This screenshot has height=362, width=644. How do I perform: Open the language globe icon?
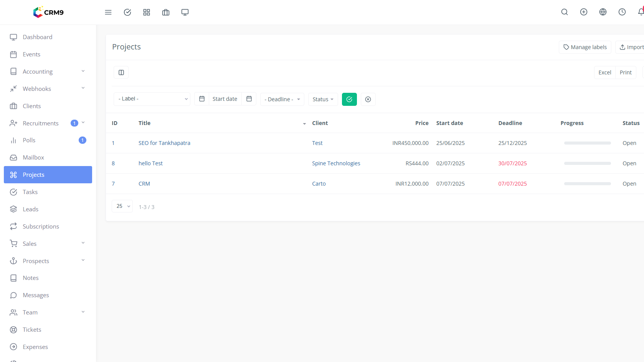coord(603,12)
